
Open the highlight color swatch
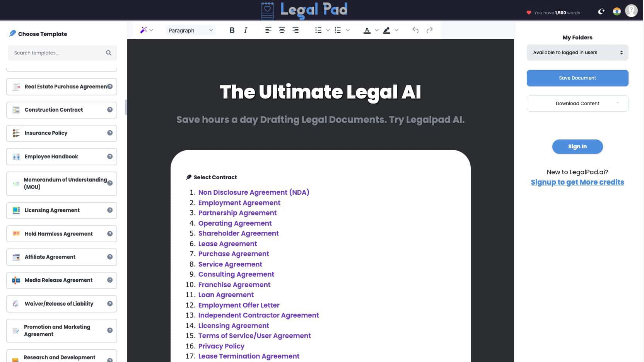(386, 30)
